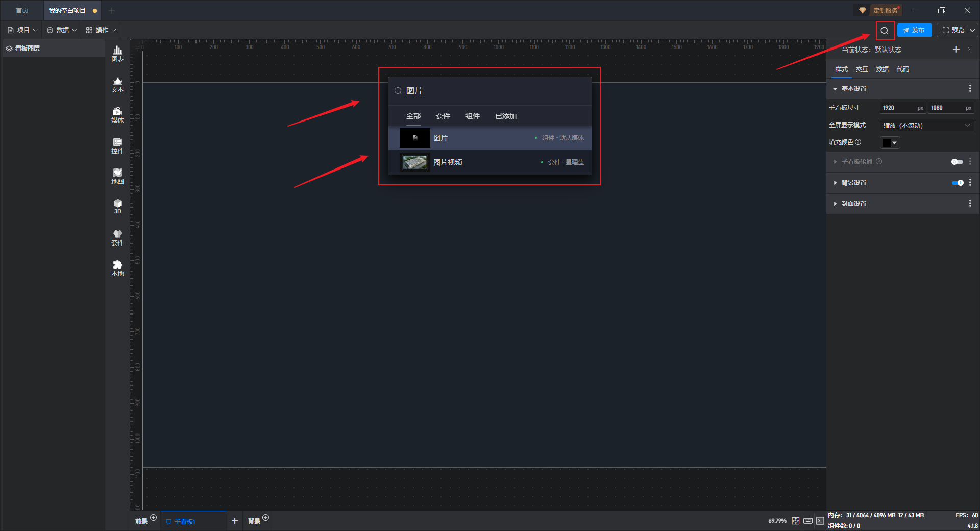
Task: Expand the 子看板轮播 section
Action: [x=835, y=162]
